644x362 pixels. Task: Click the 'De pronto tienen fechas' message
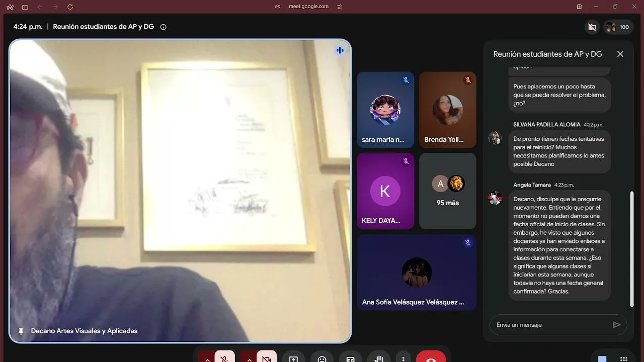[x=559, y=151]
